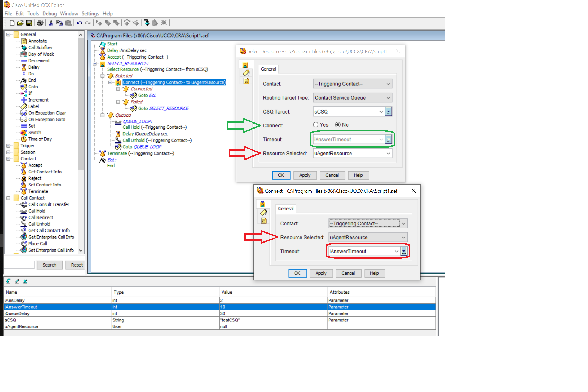Image resolution: width=588 pixels, height=392 pixels.
Task: Open the File menu
Action: pyautogui.click(x=8, y=14)
